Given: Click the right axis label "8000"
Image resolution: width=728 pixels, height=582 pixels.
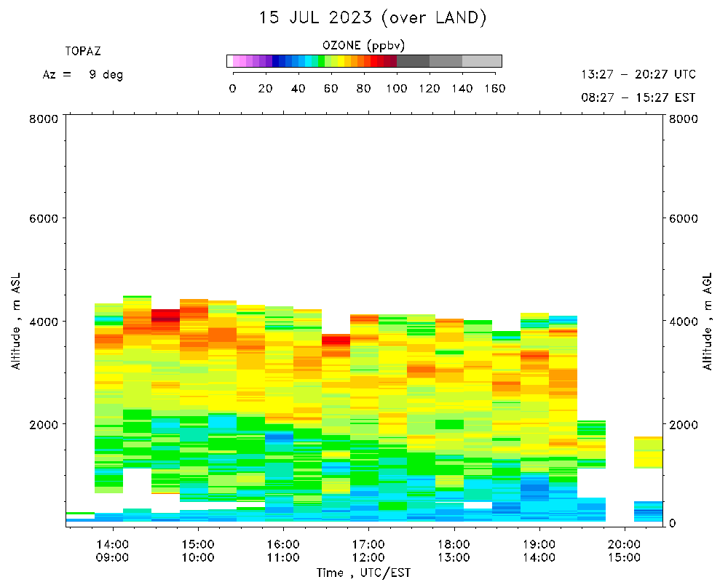Looking at the screenshot, I should coord(684,119).
